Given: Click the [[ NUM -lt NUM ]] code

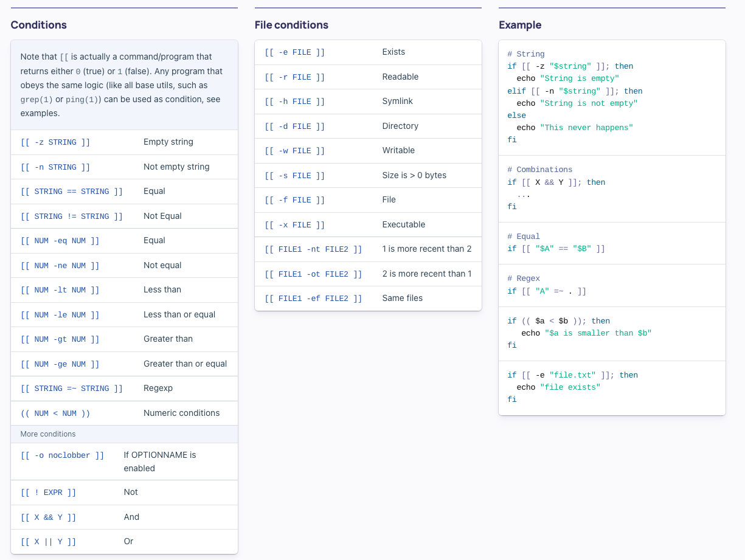Looking at the screenshot, I should [60, 290].
